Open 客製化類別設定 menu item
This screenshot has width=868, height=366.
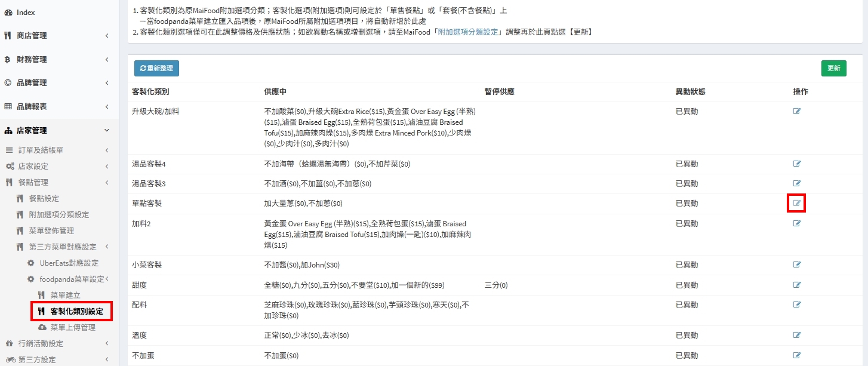pyautogui.click(x=76, y=312)
